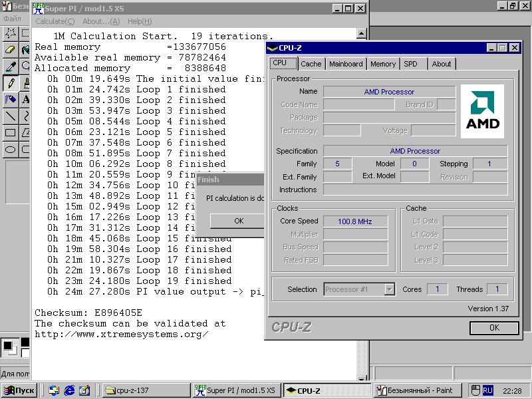Click the Threads count field

tap(497, 289)
